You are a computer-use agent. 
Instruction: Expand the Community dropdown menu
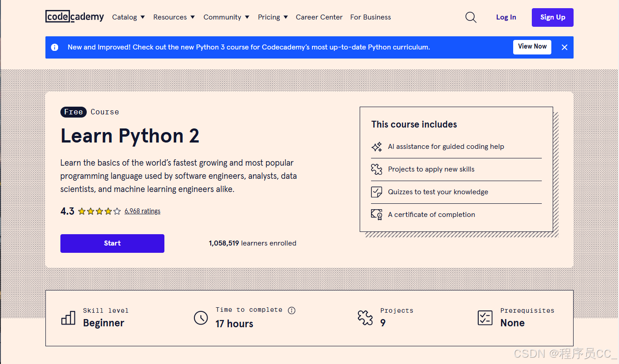coord(226,17)
